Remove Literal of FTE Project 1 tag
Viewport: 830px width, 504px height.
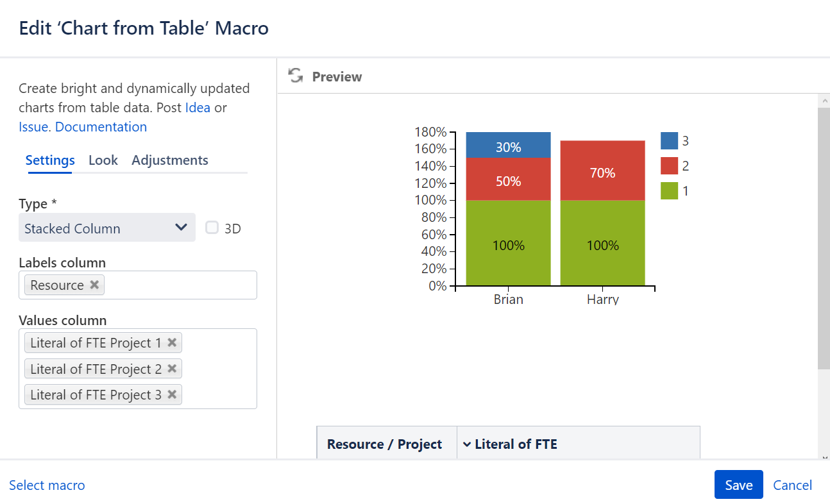172,342
